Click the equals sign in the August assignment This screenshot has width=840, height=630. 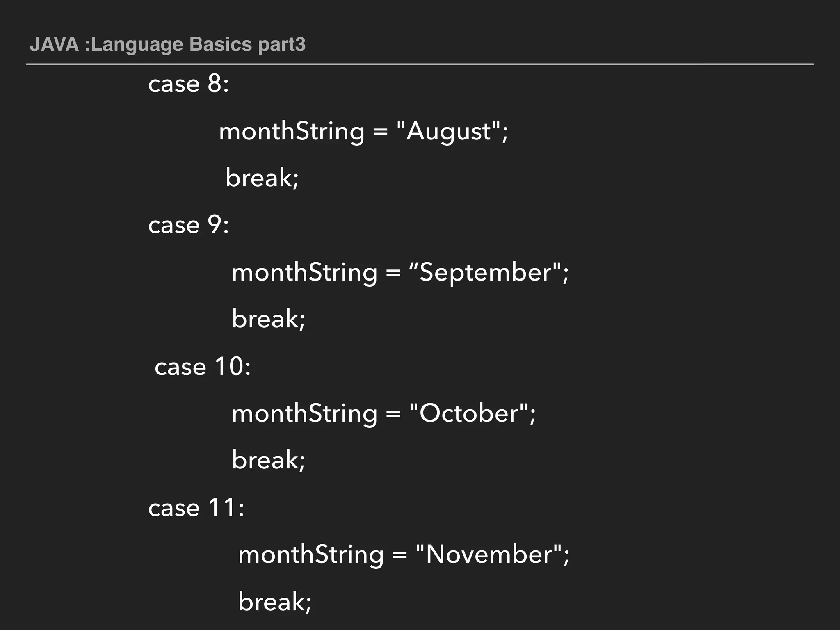click(x=380, y=132)
